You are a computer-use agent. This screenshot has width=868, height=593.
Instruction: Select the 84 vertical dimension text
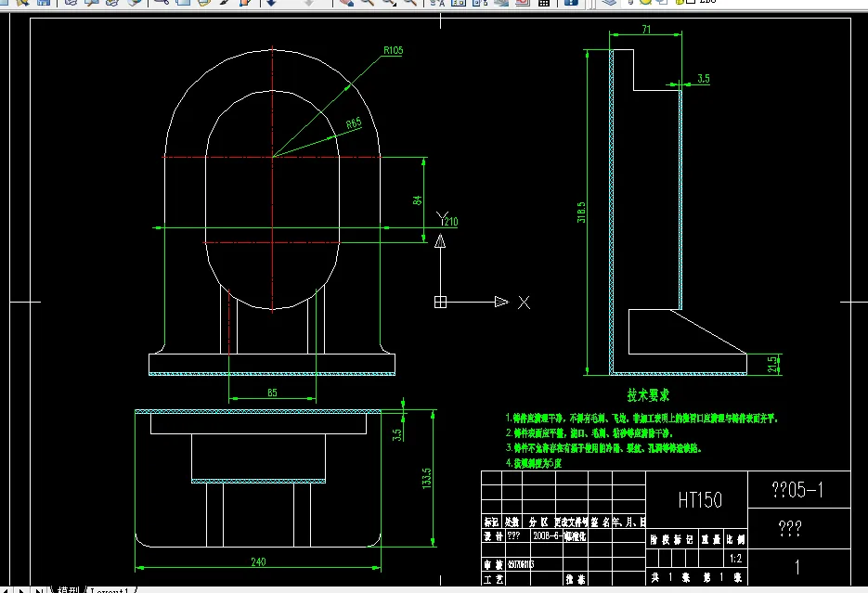418,200
